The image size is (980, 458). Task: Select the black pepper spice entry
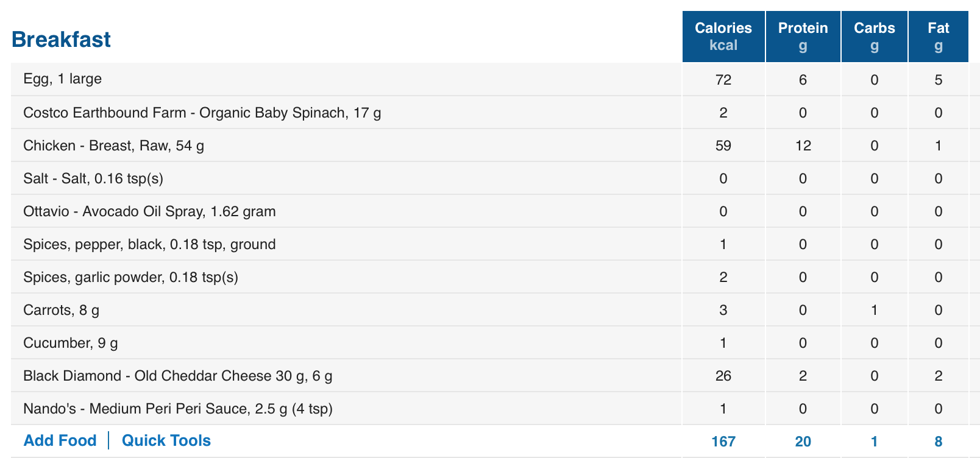tap(149, 244)
